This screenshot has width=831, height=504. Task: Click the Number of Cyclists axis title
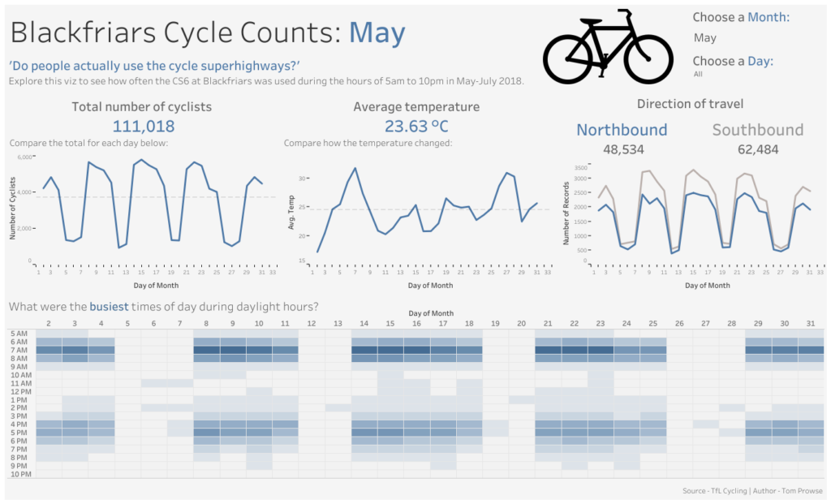tap(13, 209)
